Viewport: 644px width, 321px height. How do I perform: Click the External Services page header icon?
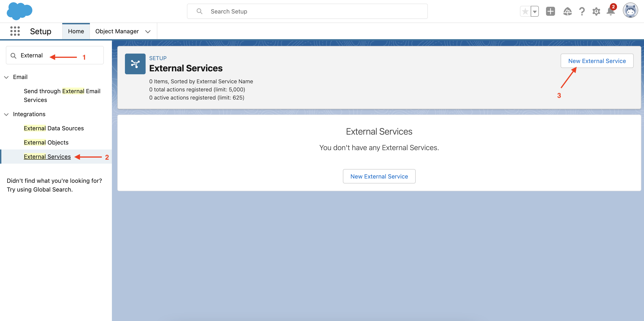coord(135,64)
